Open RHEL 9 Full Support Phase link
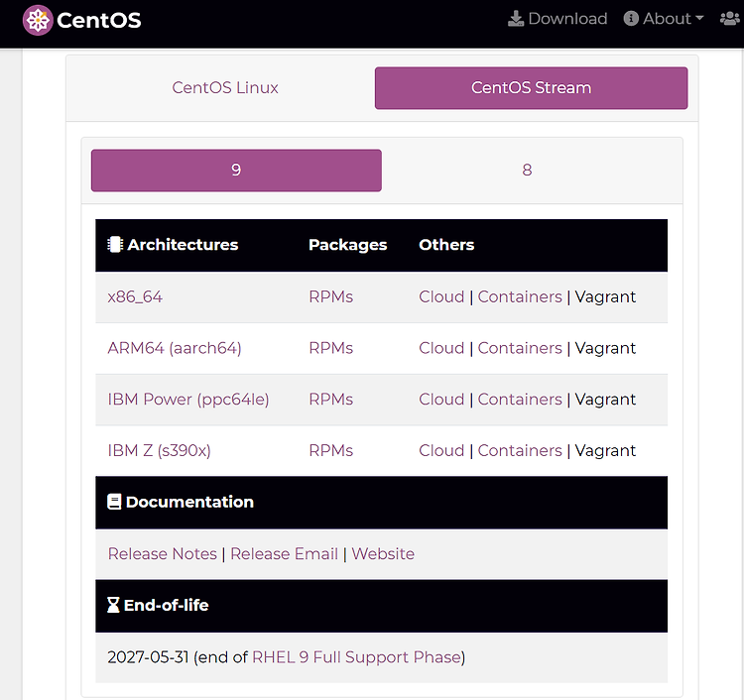The width and height of the screenshot is (744, 700). click(357, 657)
